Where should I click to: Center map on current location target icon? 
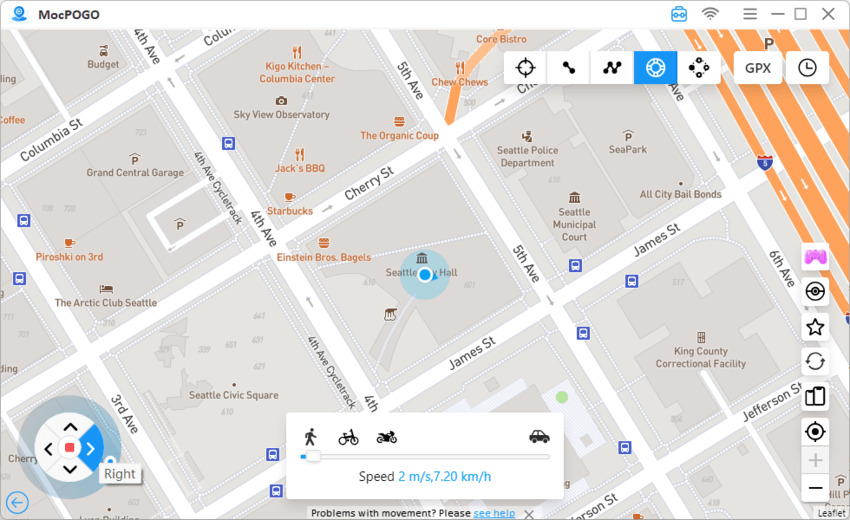click(815, 432)
